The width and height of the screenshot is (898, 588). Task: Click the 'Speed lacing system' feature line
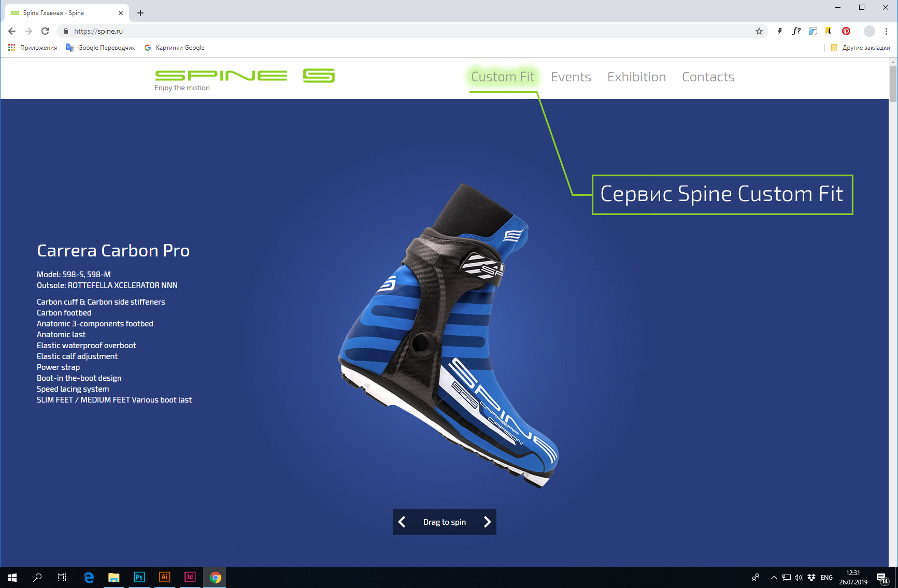coord(73,389)
